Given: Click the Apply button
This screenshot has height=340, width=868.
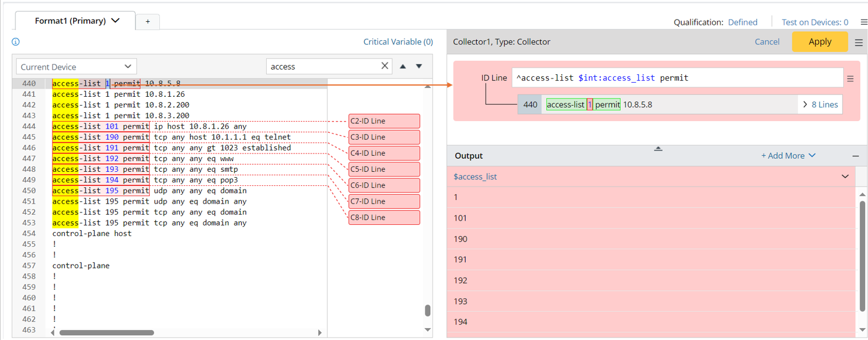Looking at the screenshot, I should tap(820, 42).
